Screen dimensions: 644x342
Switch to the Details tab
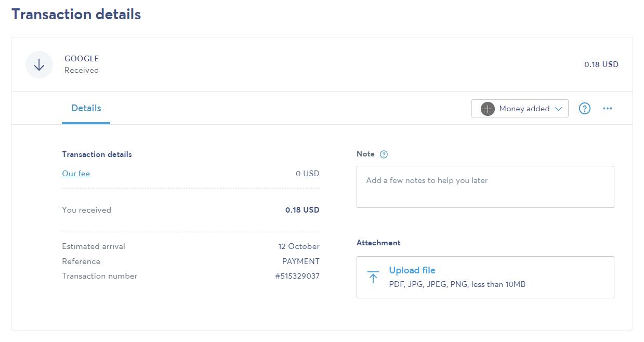point(86,108)
